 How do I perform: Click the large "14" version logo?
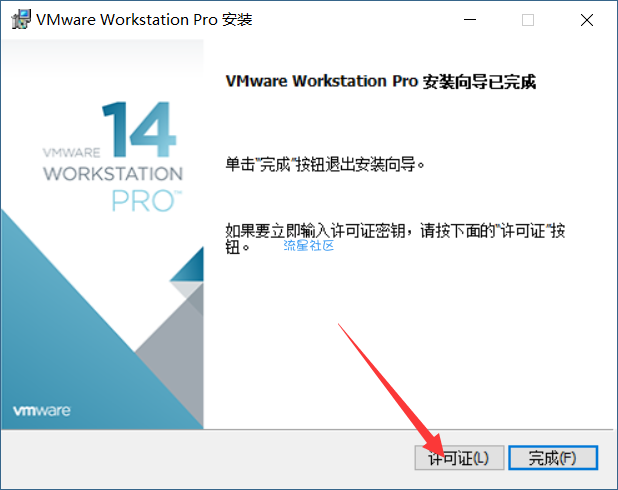[x=139, y=129]
